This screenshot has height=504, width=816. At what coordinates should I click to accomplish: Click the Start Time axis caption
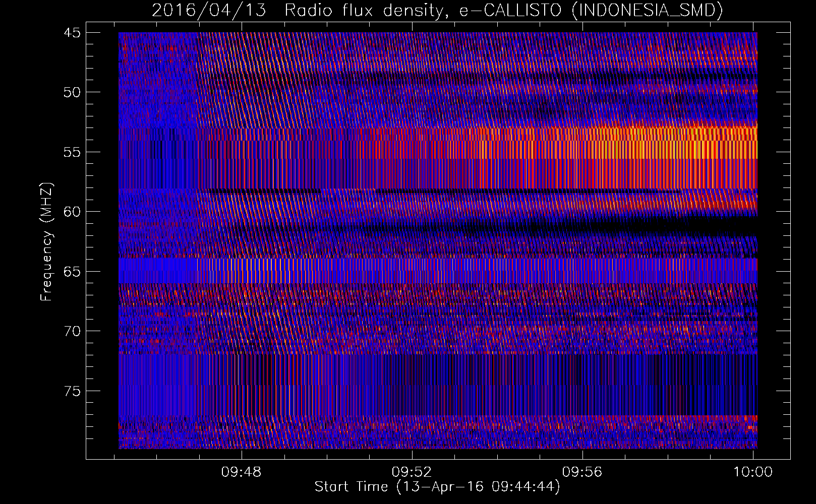(x=437, y=487)
